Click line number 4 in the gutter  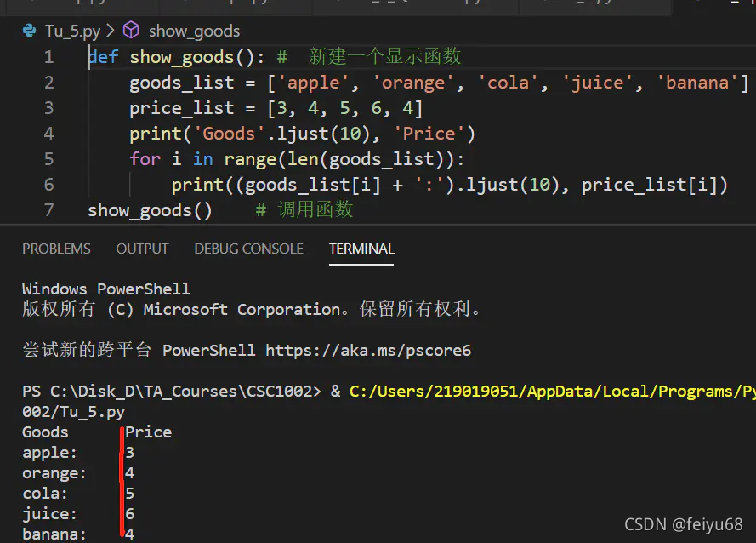coord(49,134)
